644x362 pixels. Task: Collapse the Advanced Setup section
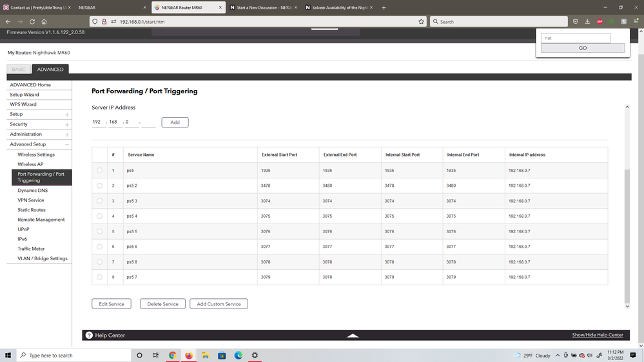tap(67, 144)
